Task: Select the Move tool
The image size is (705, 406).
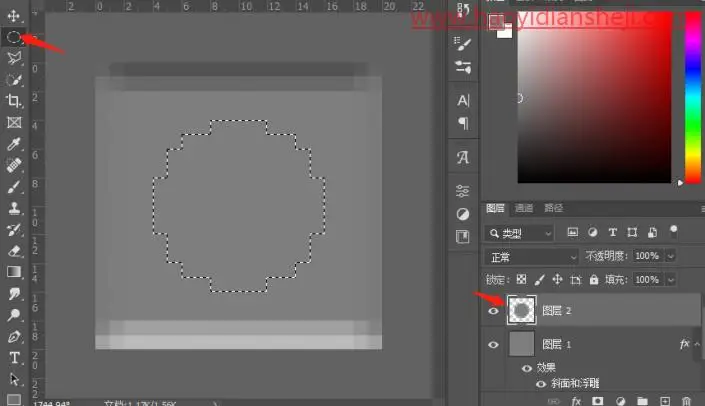Action: (x=13, y=16)
